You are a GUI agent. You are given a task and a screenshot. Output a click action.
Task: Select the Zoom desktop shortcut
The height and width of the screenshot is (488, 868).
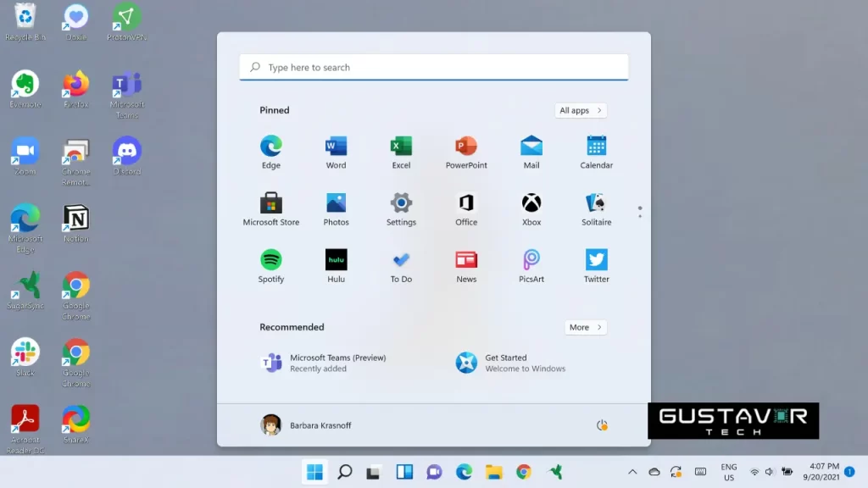coord(25,157)
